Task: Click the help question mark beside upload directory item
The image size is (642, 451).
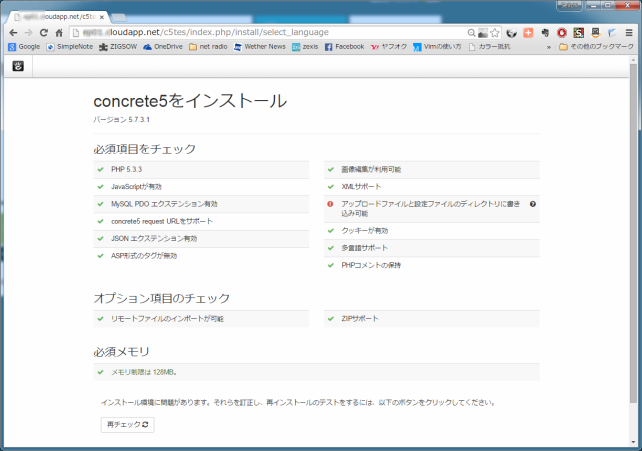Action: coord(533,204)
